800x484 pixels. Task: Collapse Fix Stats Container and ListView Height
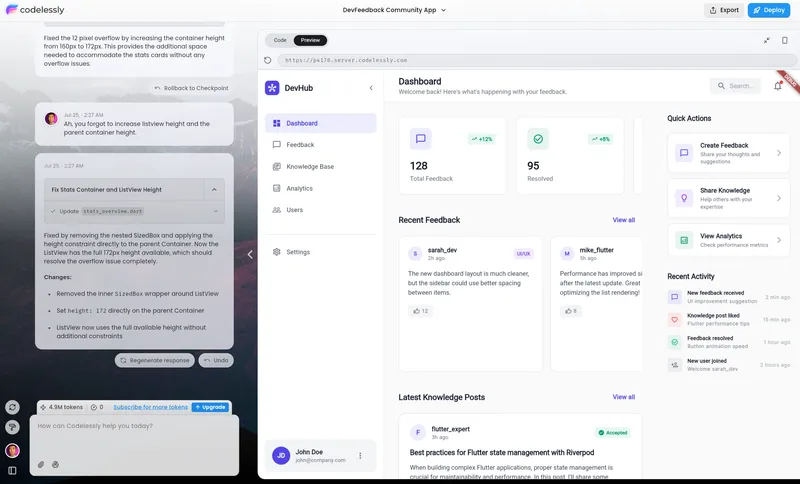214,190
